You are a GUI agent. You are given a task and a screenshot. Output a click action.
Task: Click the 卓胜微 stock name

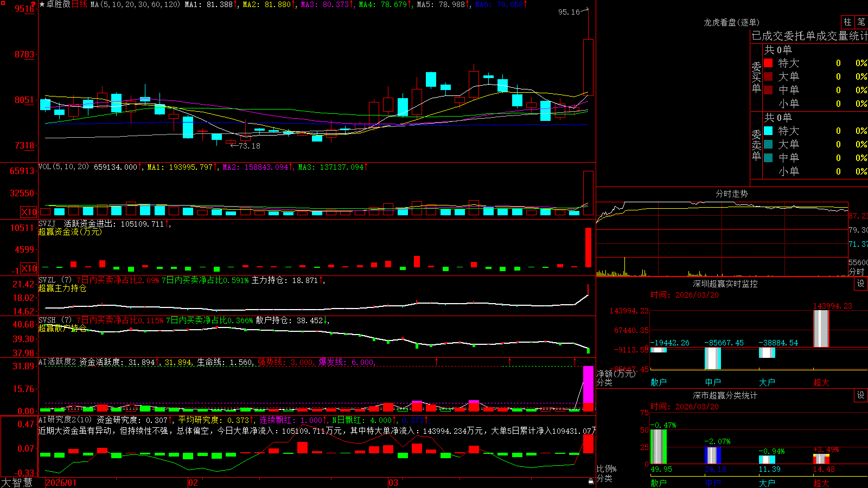59,4
